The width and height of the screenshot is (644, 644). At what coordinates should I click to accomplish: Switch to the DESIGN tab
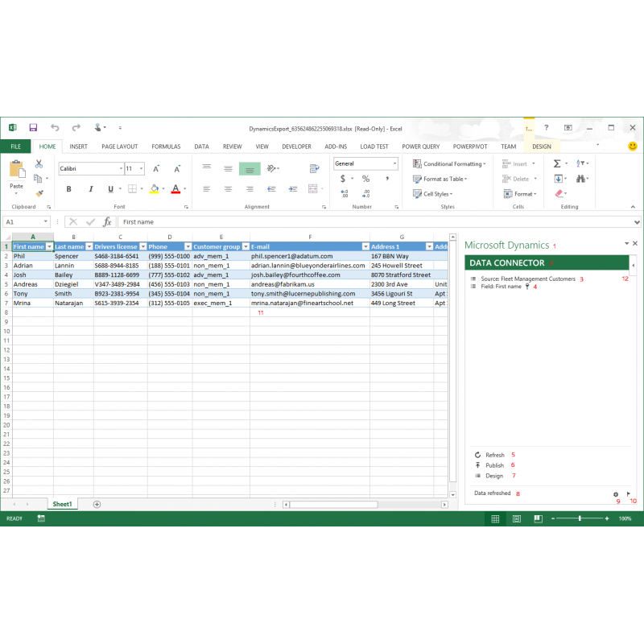pos(542,147)
